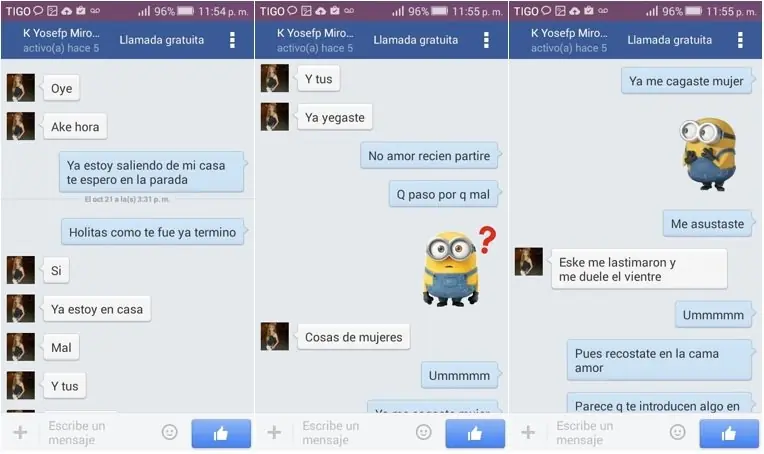
Task: Select the 'Ake hora' message bubble
Action: click(x=75, y=127)
